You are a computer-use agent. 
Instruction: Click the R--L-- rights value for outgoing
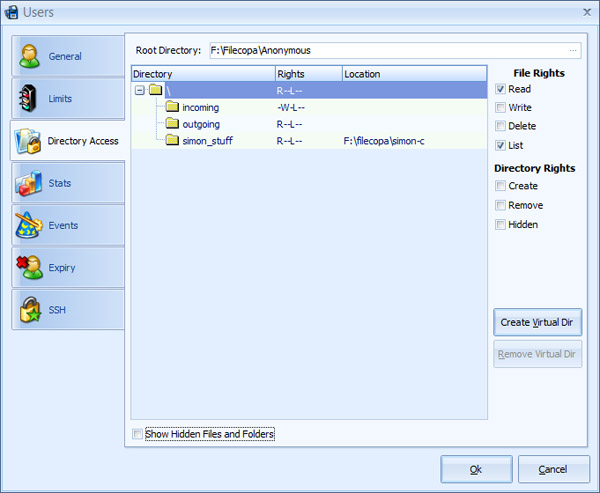pyautogui.click(x=290, y=124)
